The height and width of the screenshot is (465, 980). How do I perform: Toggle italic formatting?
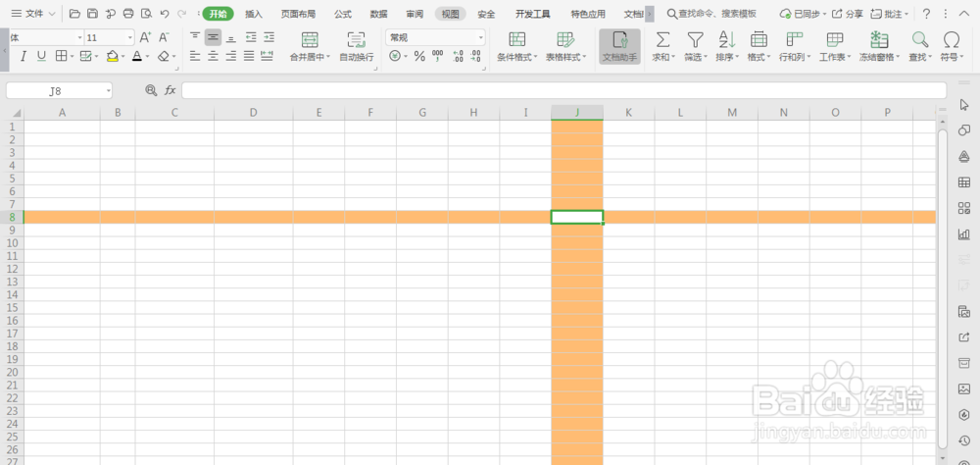pyautogui.click(x=24, y=56)
